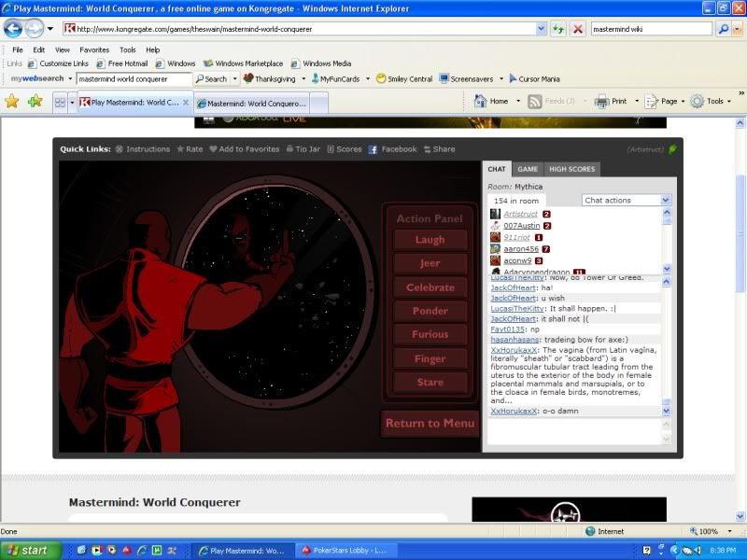Open the Print options dropdown arrow
The image size is (747, 560).
(637, 101)
